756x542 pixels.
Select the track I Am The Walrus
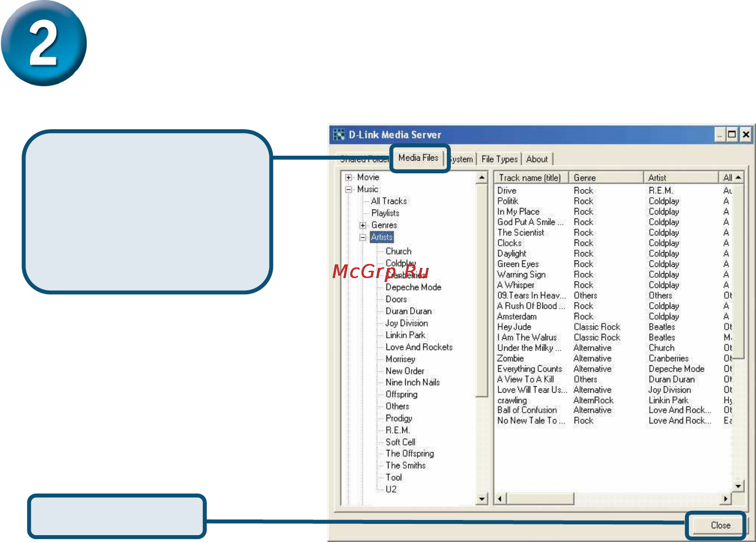(527, 337)
